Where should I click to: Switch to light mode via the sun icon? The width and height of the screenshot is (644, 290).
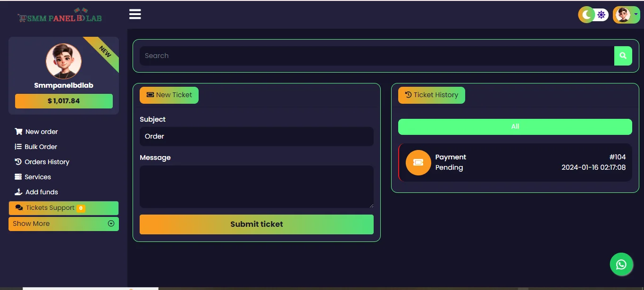tap(601, 15)
